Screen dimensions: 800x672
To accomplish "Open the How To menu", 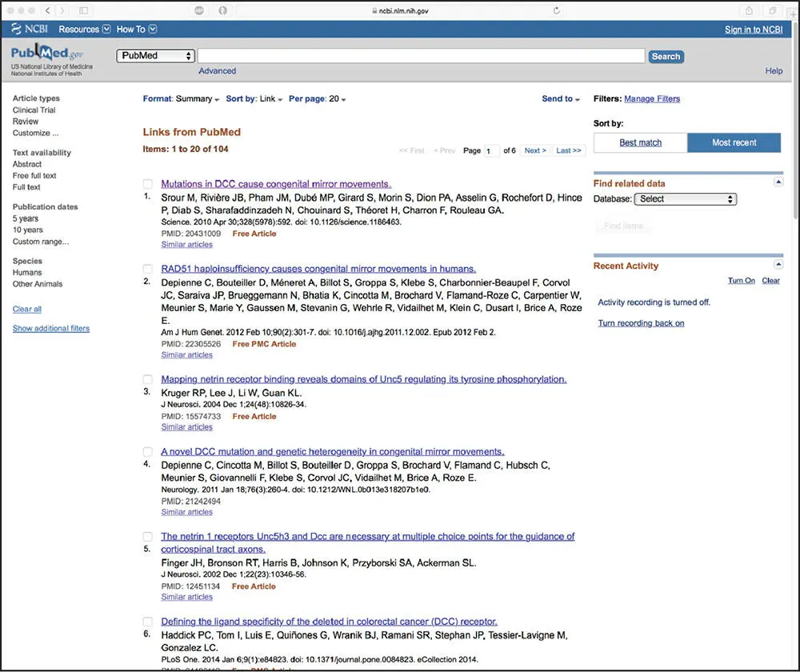I will (x=136, y=30).
